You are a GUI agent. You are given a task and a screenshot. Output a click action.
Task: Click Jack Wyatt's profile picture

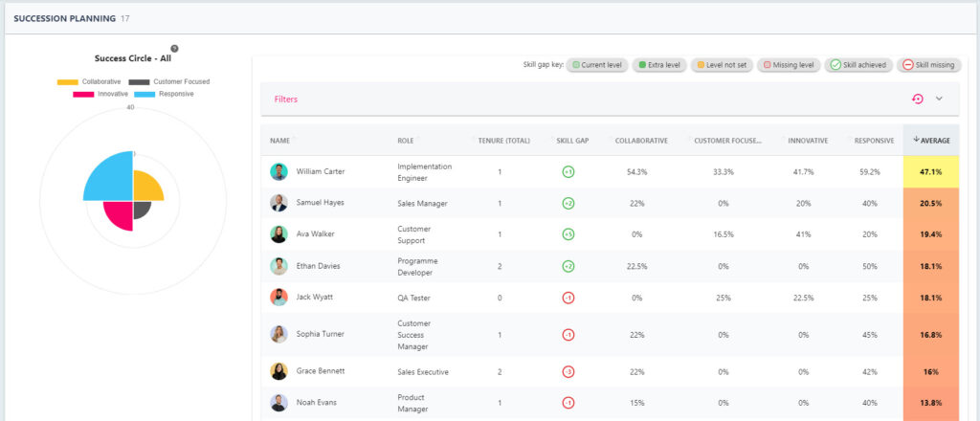[x=278, y=298]
